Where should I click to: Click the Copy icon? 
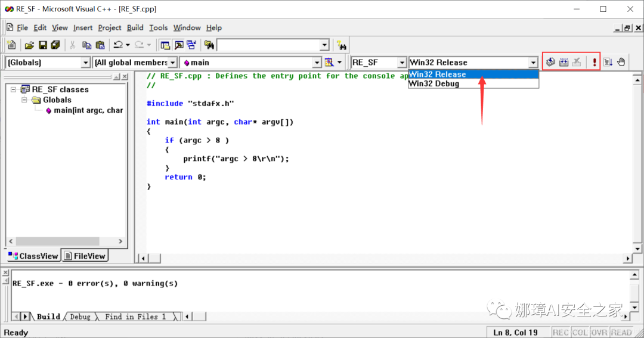pyautogui.click(x=86, y=45)
